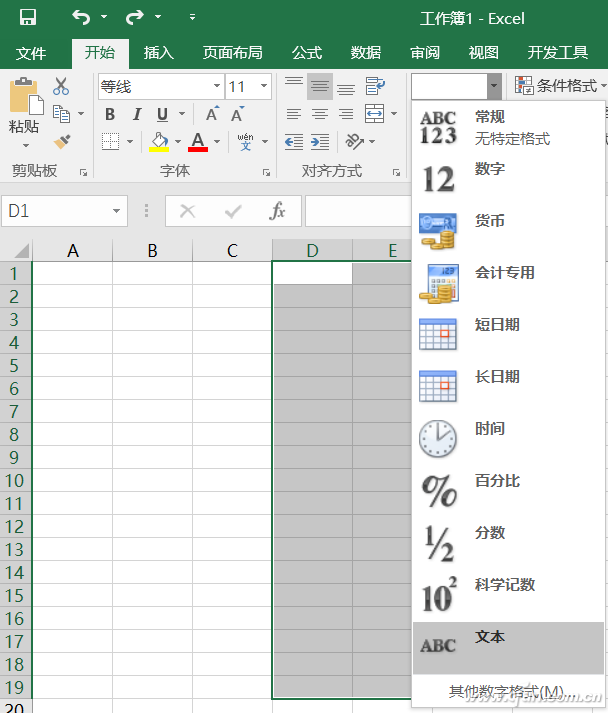
Task: Toggle align text right
Action: pyautogui.click(x=346, y=114)
